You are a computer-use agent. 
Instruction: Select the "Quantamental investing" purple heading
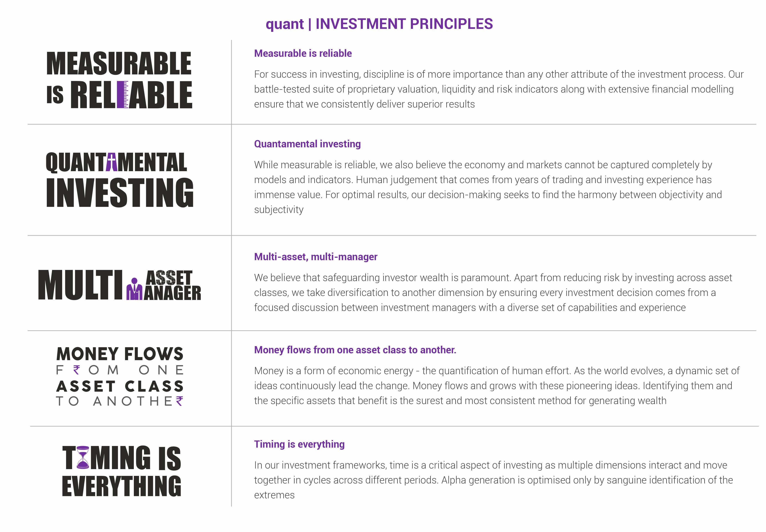(x=307, y=144)
